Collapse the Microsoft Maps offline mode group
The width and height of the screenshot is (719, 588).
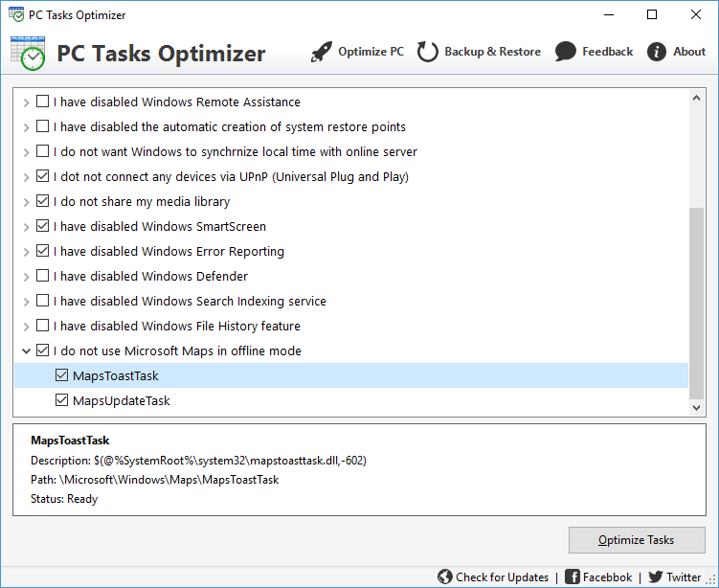pyautogui.click(x=25, y=351)
